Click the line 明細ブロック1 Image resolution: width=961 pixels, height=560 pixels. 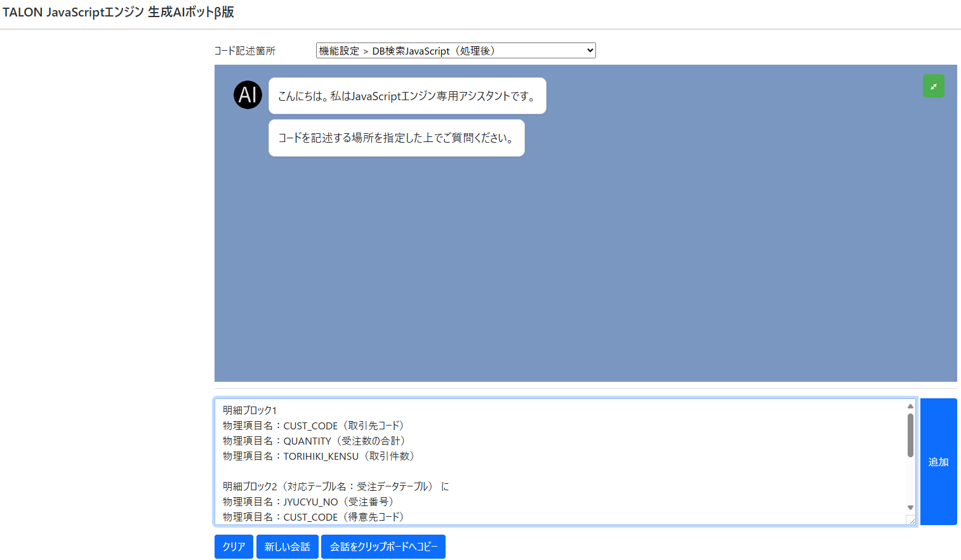click(x=250, y=410)
